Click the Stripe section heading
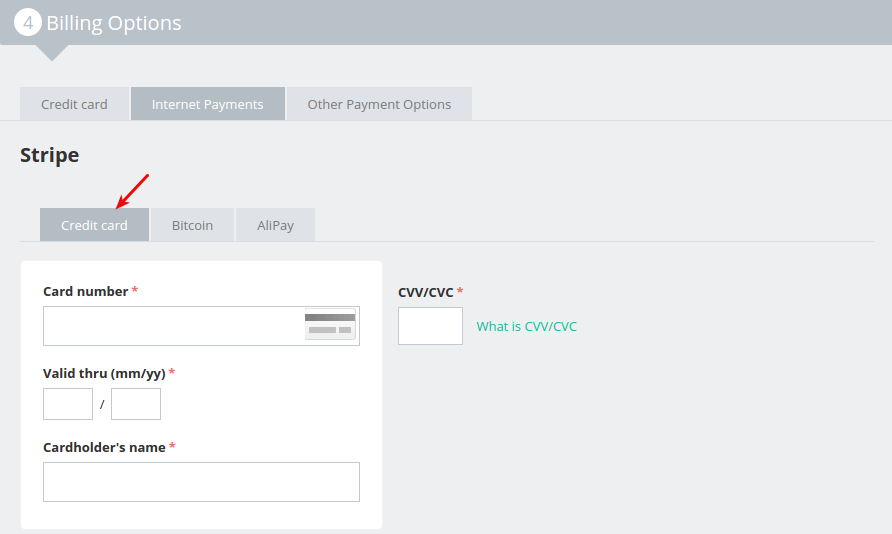 [x=49, y=155]
